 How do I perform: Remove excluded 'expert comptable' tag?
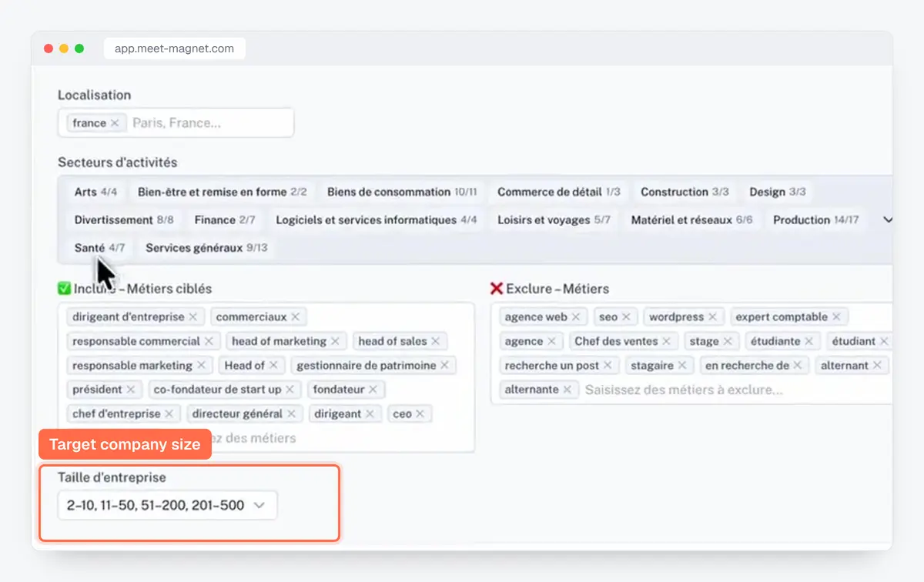835,317
